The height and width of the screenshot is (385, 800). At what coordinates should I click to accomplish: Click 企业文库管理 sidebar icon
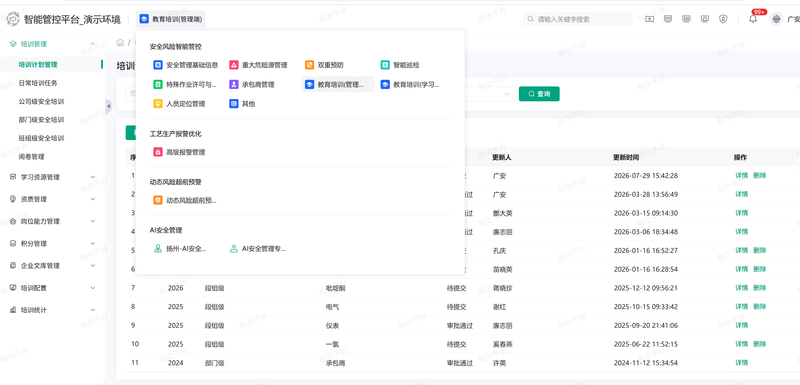[13, 266]
